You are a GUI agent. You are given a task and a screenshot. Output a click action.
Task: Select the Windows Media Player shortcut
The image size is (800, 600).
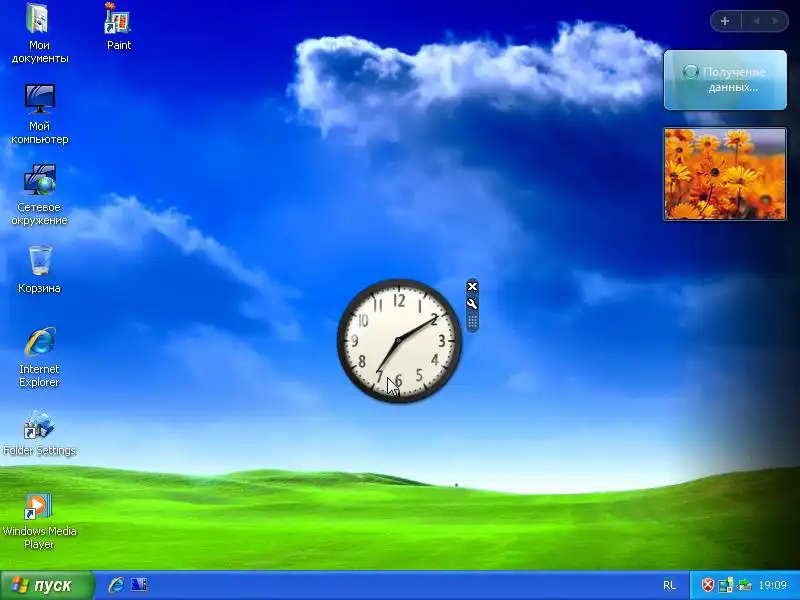pos(39,520)
